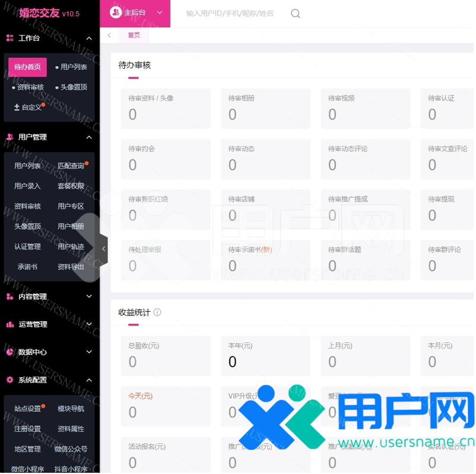Click the 内容管理 blocks icon
Viewport: 476px width, 474px height.
9,296
